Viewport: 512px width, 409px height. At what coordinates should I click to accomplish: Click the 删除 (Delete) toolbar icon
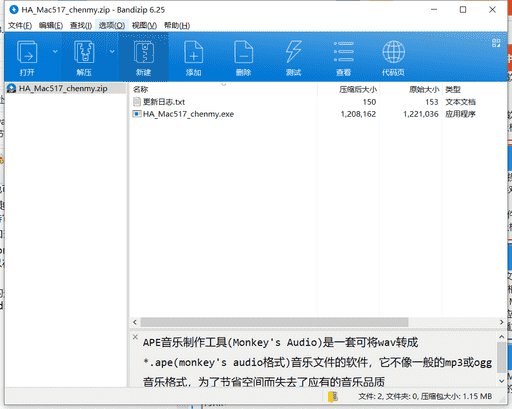(x=243, y=52)
